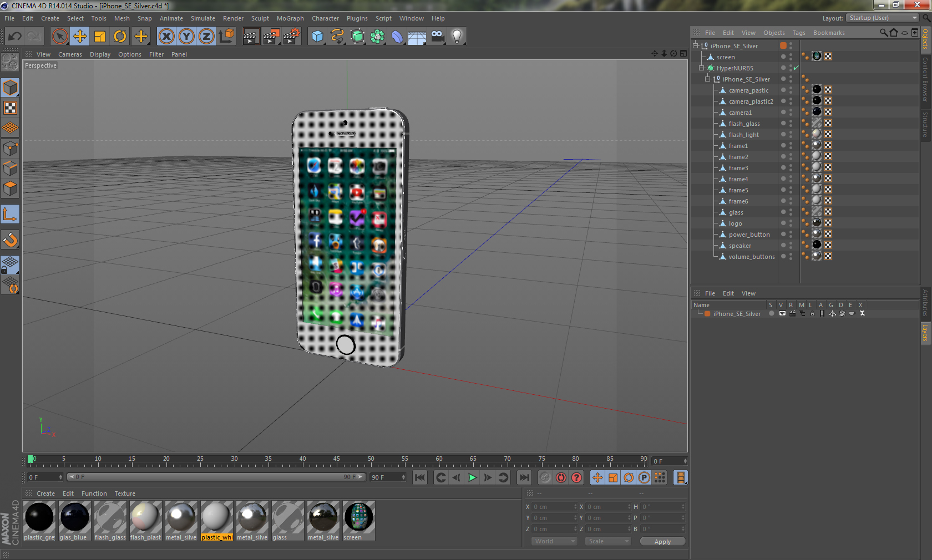Collapse the top iPhone_SE_Silver object tree
This screenshot has height=560, width=932.
pyautogui.click(x=695, y=46)
